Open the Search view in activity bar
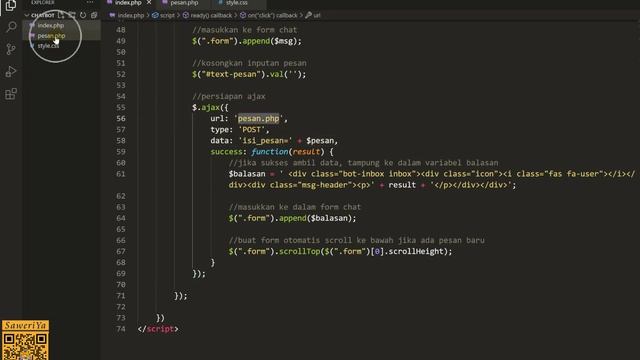 click(x=11, y=27)
